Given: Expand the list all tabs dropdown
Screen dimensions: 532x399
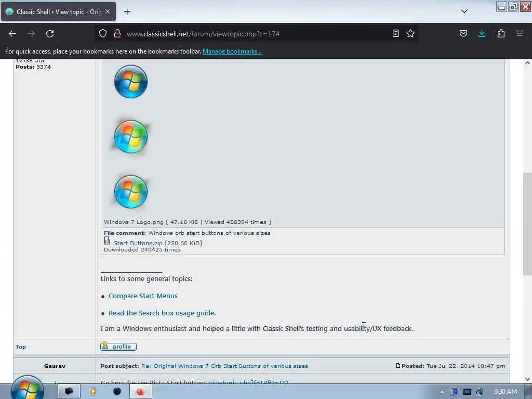Looking at the screenshot, I should 464,11.
